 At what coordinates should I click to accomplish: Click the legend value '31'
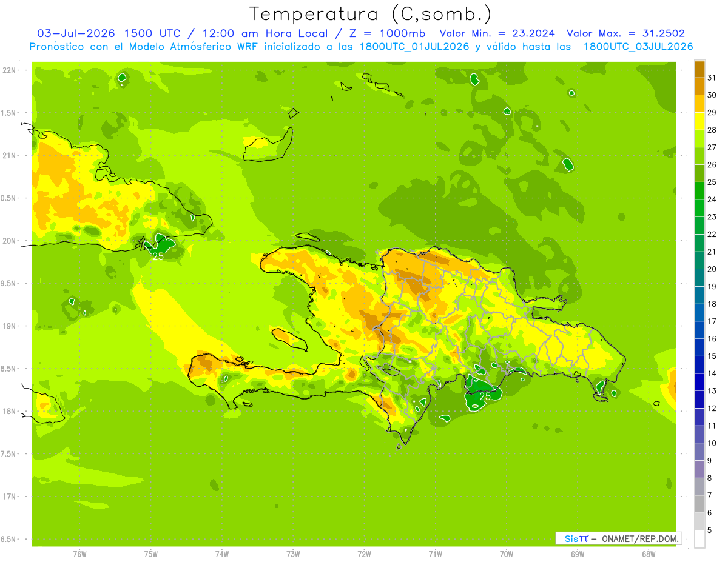click(x=712, y=78)
